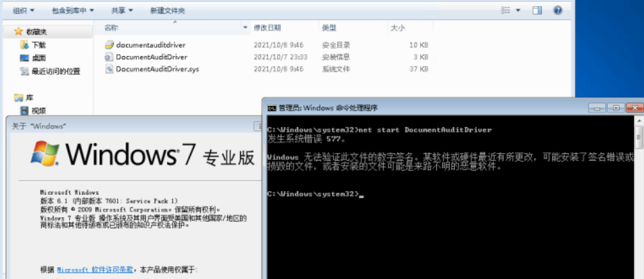Click the 新建文件夹 button
Screen dimensions: 644x279
168,10
